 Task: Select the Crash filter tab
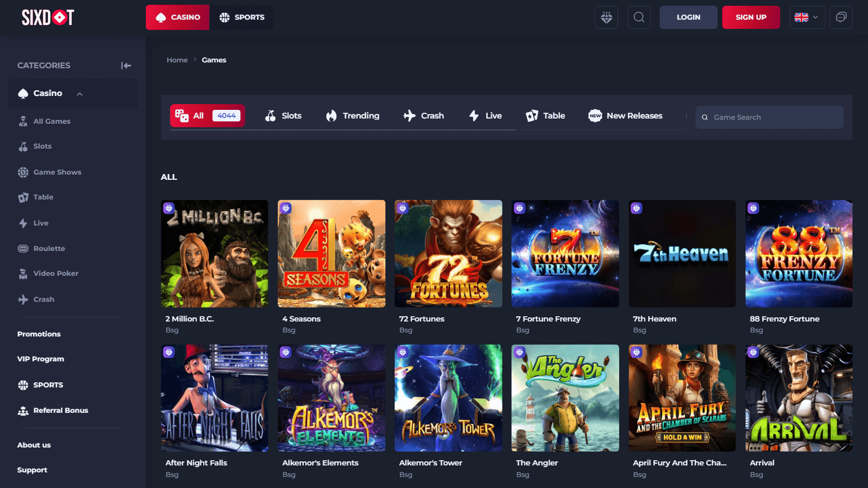(x=424, y=116)
